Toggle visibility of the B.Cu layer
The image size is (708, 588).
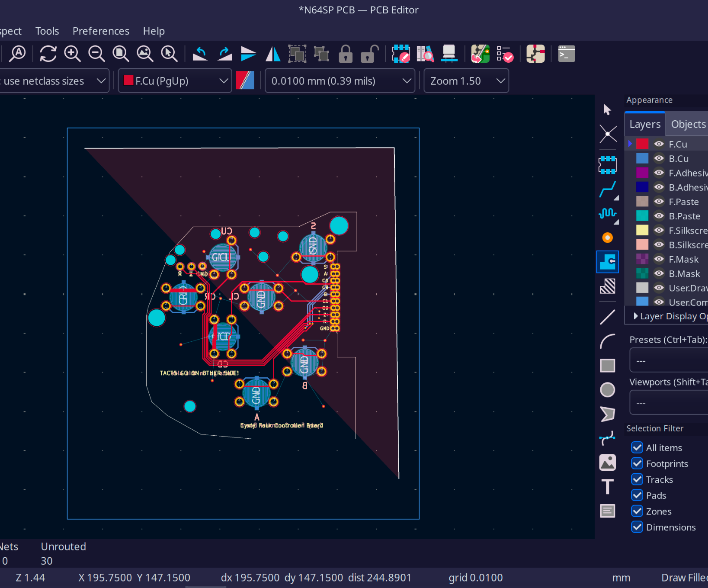click(659, 158)
